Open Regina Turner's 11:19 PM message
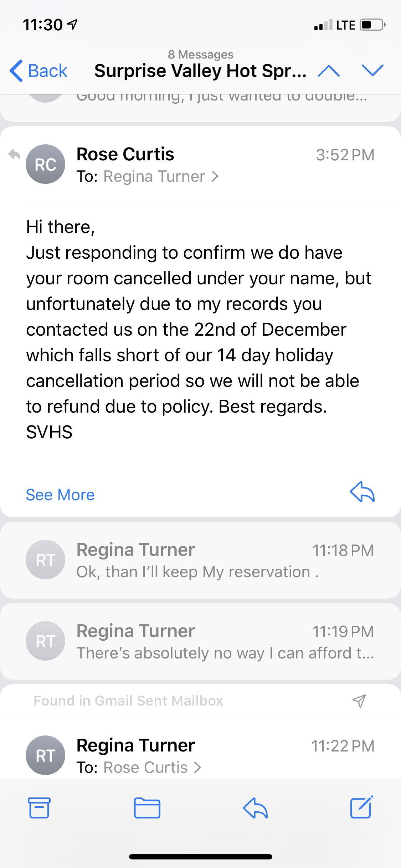401x868 pixels. click(x=200, y=641)
